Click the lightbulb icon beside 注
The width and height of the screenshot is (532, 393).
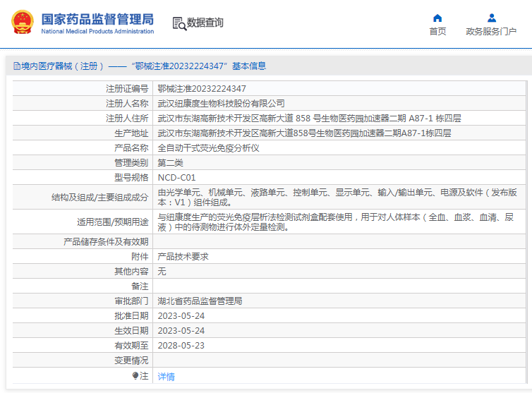[x=135, y=375]
